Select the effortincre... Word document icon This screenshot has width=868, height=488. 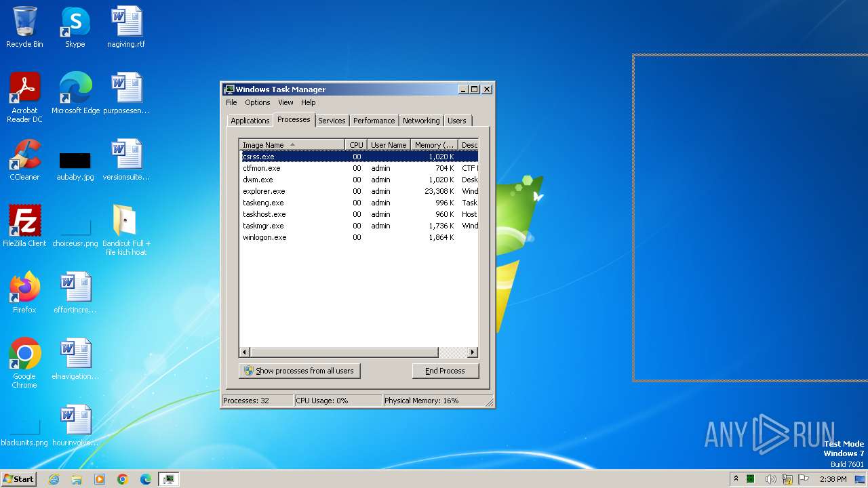point(75,293)
